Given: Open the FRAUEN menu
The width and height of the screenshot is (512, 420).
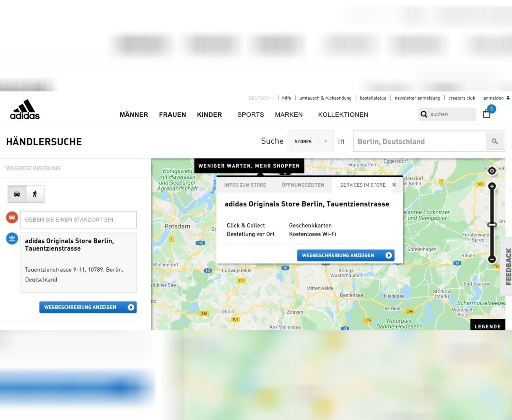Looking at the screenshot, I should coord(172,115).
